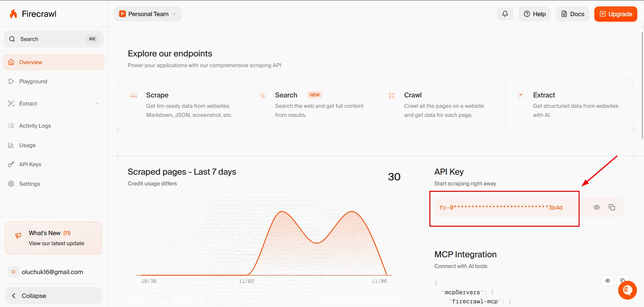This screenshot has width=644, height=307.
Task: Click the 11/02 chart axis label
Action: [x=247, y=281]
